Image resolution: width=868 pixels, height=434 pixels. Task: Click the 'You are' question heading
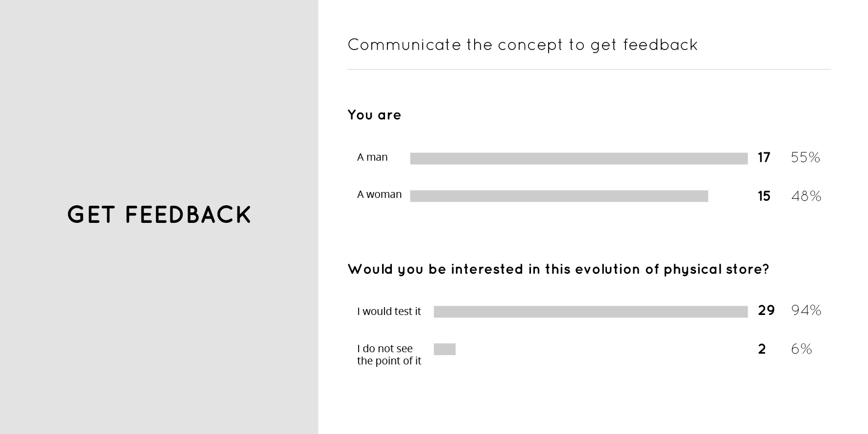pyautogui.click(x=374, y=115)
